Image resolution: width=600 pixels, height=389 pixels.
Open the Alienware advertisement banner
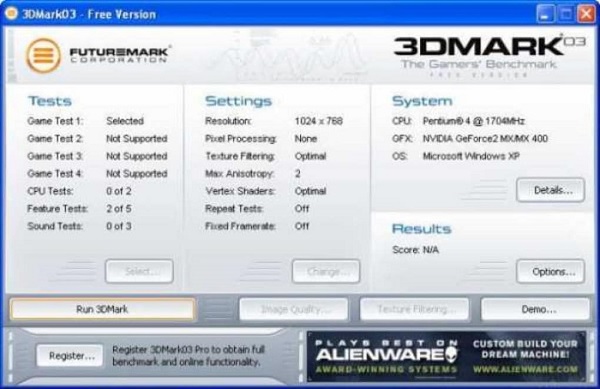[446, 356]
